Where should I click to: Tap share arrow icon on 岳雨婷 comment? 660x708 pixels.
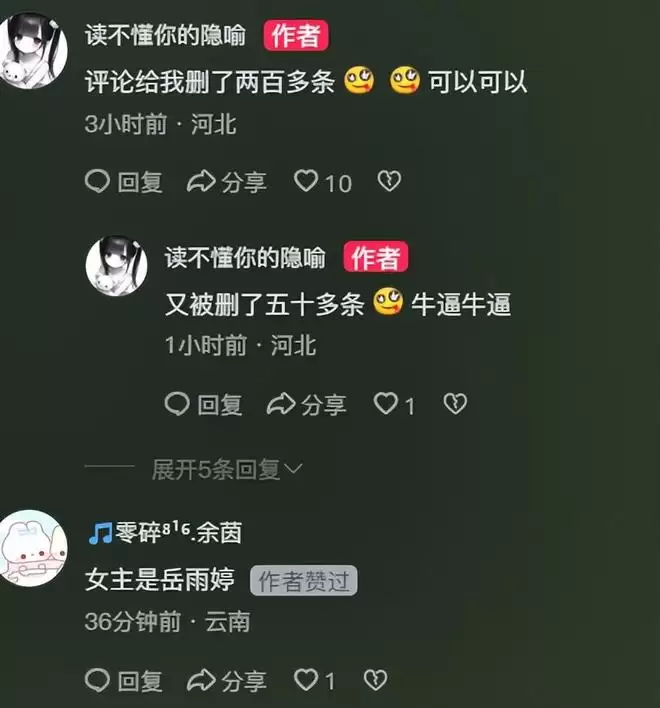tap(201, 680)
